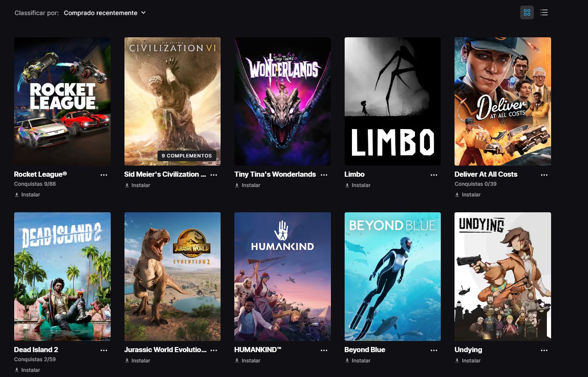This screenshot has height=377, width=588.
Task: Install Dead Island 2
Action: pyautogui.click(x=27, y=370)
